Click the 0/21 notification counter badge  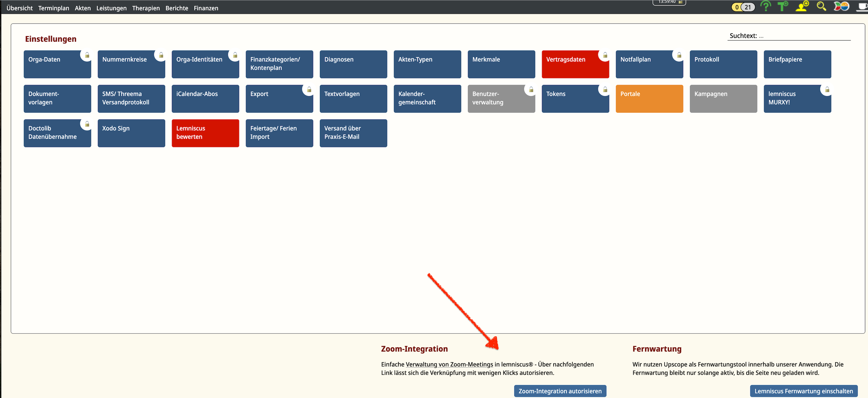[x=743, y=7]
